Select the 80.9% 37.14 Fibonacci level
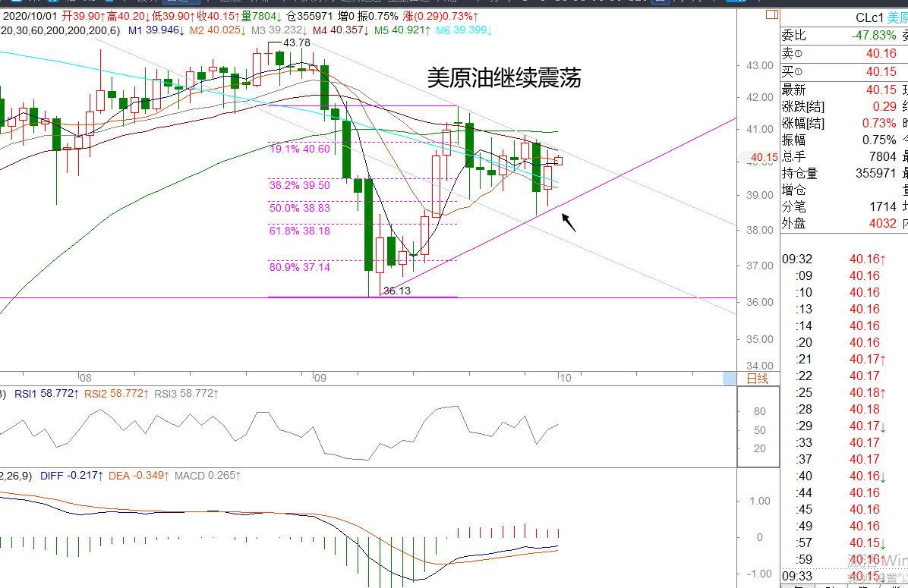Image resolution: width=908 pixels, height=588 pixels. click(299, 267)
